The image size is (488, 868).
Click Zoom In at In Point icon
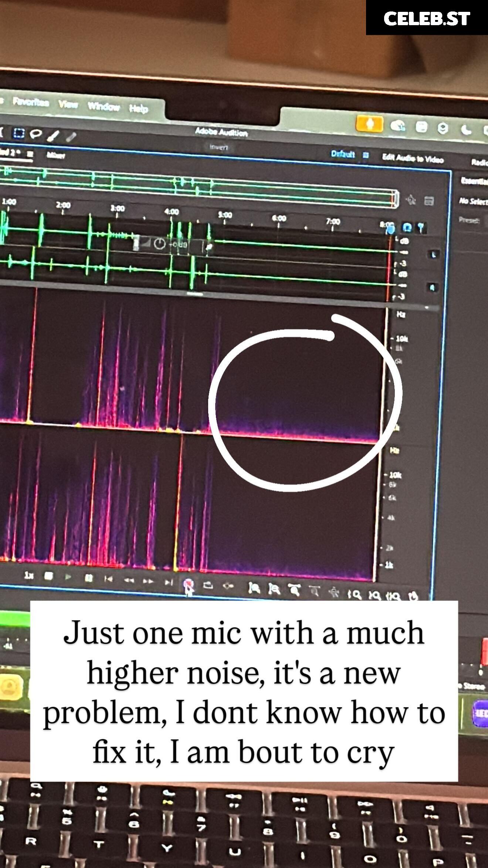click(x=354, y=594)
